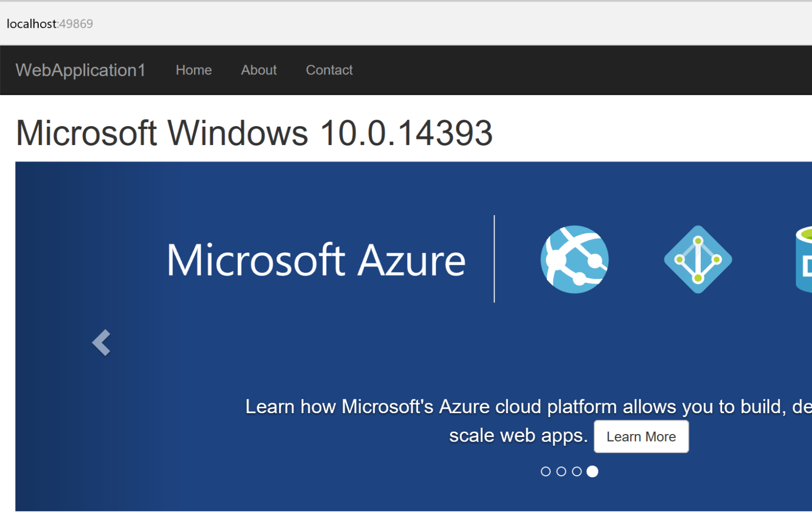The image size is (812, 516).
Task: Click the Microsoft Windows 10.0.14393 heading
Action: point(254,133)
